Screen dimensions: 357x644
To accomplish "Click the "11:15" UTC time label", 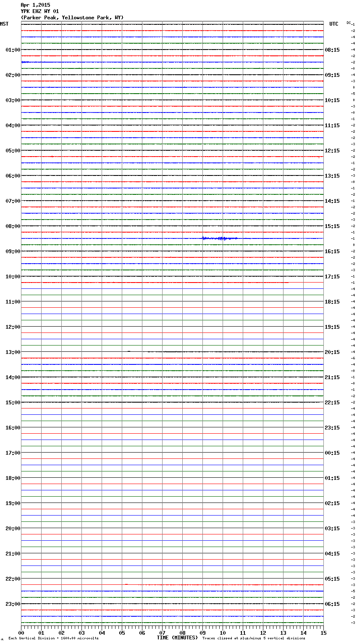I will pos(332,126).
